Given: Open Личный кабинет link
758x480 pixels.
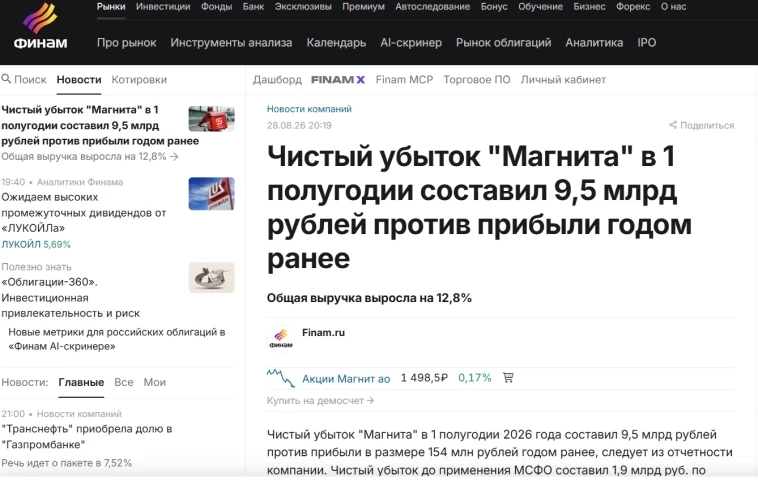Looking at the screenshot, I should (x=563, y=80).
